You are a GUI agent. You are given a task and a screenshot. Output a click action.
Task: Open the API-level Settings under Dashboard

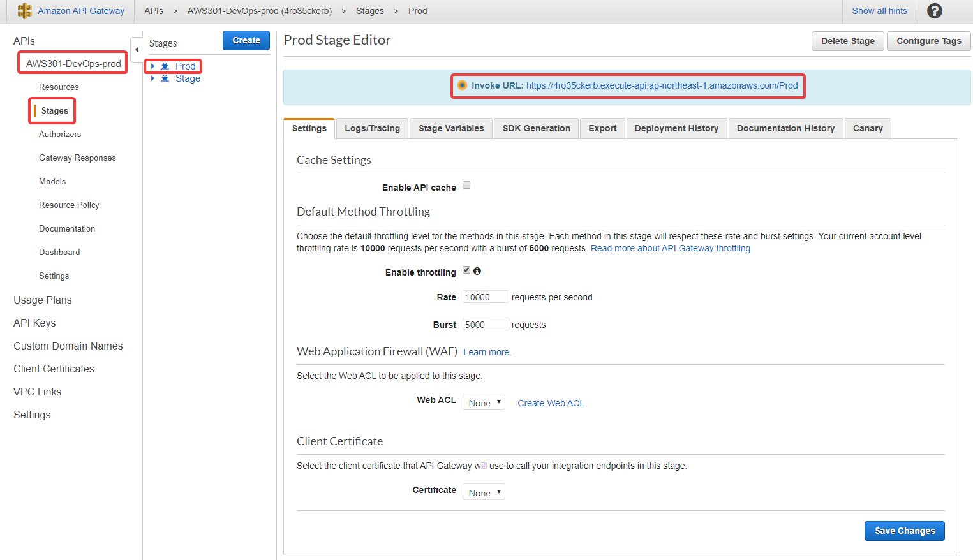click(54, 276)
